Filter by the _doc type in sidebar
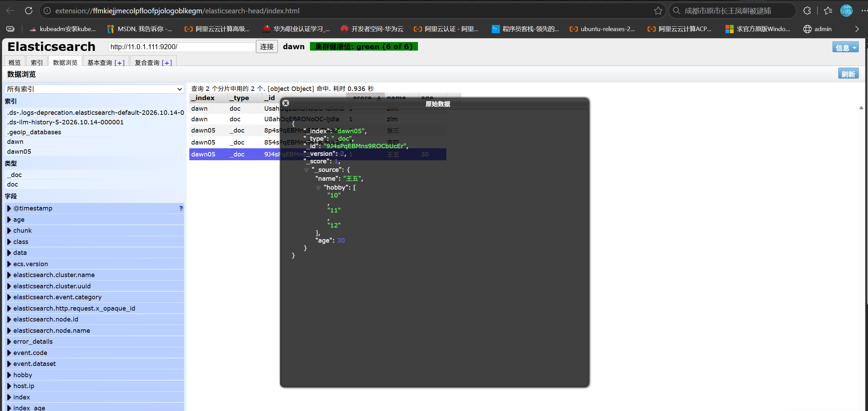This screenshot has height=411, width=868. (95, 175)
